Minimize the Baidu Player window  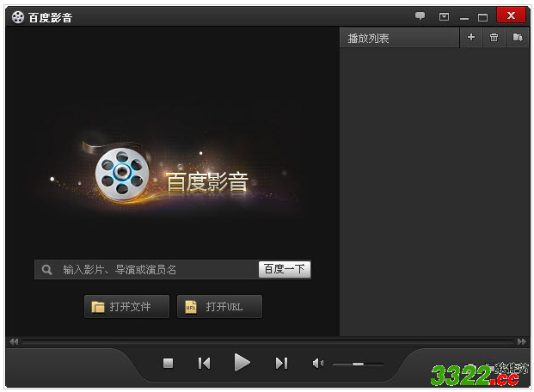coord(463,18)
